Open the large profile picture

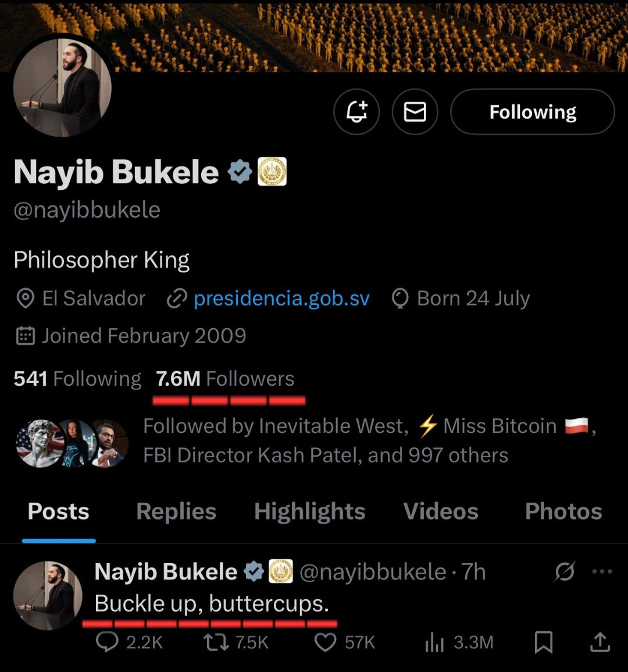tap(62, 87)
